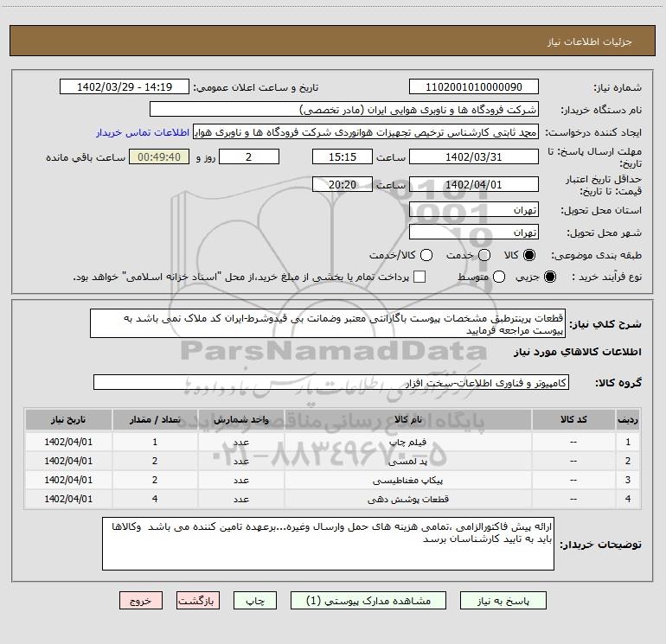Viewport: 666px width, 644px height.
Task: Click the buyer organization name field
Action: point(344,110)
